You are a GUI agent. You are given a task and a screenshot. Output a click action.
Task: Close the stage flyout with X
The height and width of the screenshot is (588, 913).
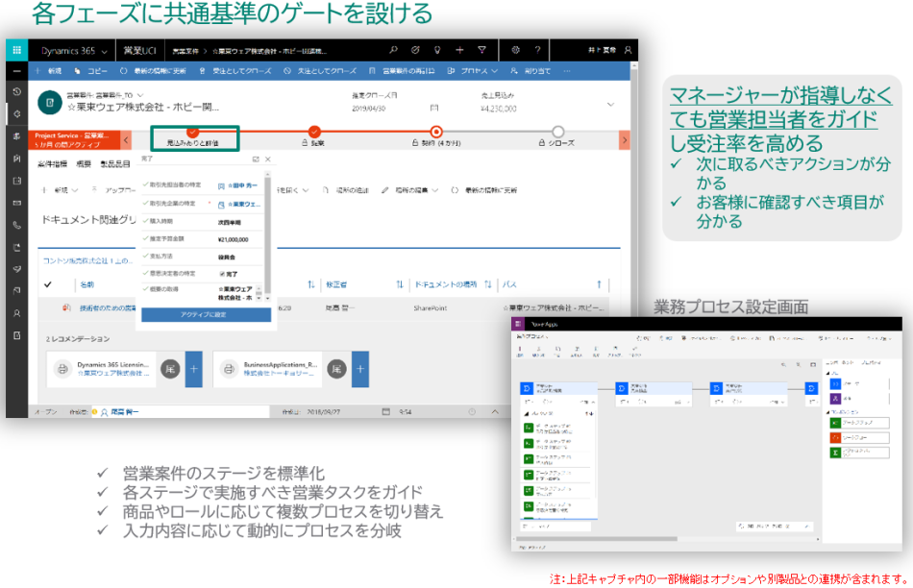click(268, 159)
